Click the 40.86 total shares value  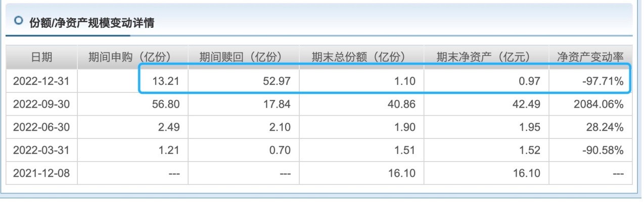click(404, 104)
